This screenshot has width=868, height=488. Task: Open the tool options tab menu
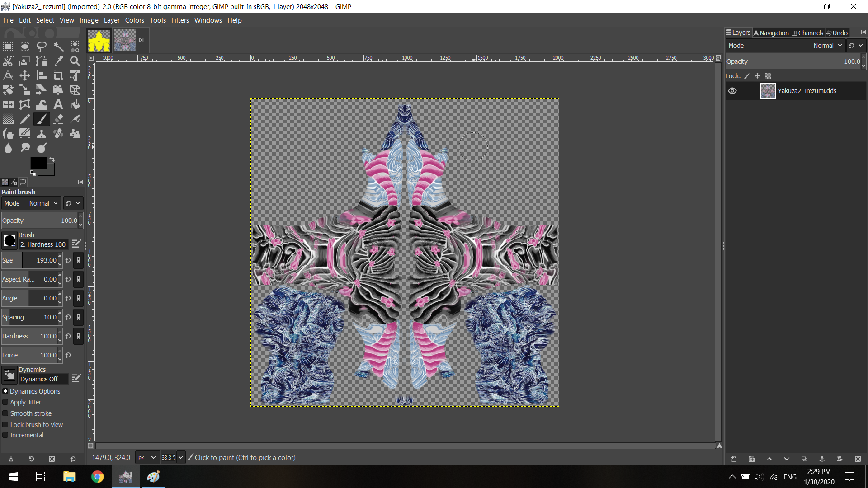[80, 182]
